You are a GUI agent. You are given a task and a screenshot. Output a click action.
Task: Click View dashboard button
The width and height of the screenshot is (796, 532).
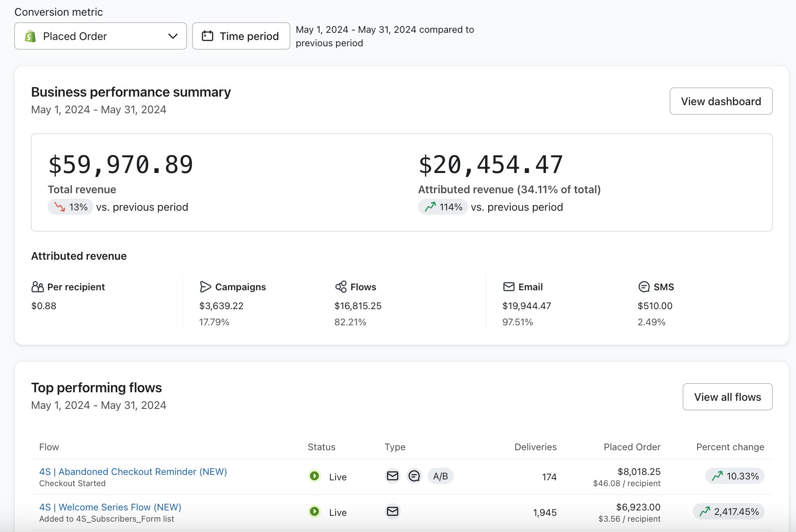click(x=721, y=101)
